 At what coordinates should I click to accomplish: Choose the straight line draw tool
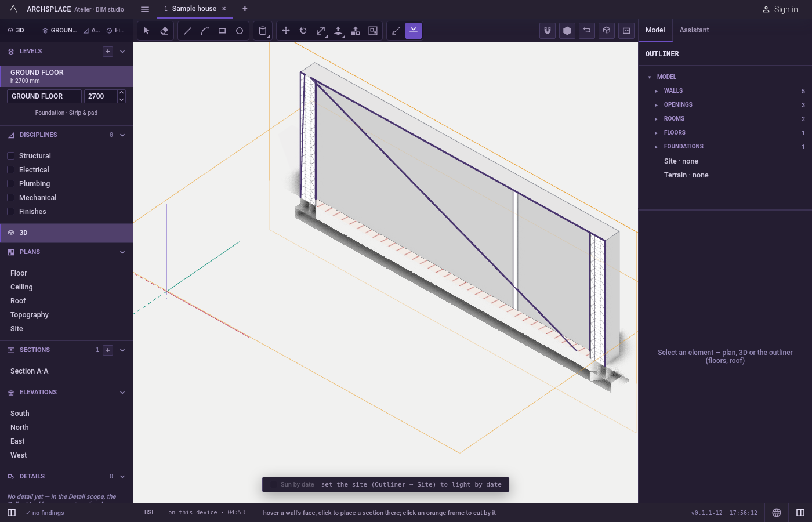[x=187, y=31]
